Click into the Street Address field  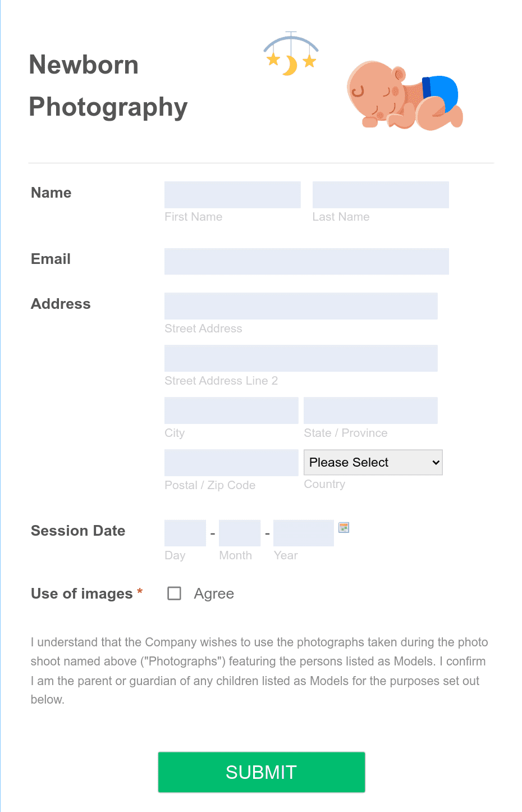tap(301, 306)
